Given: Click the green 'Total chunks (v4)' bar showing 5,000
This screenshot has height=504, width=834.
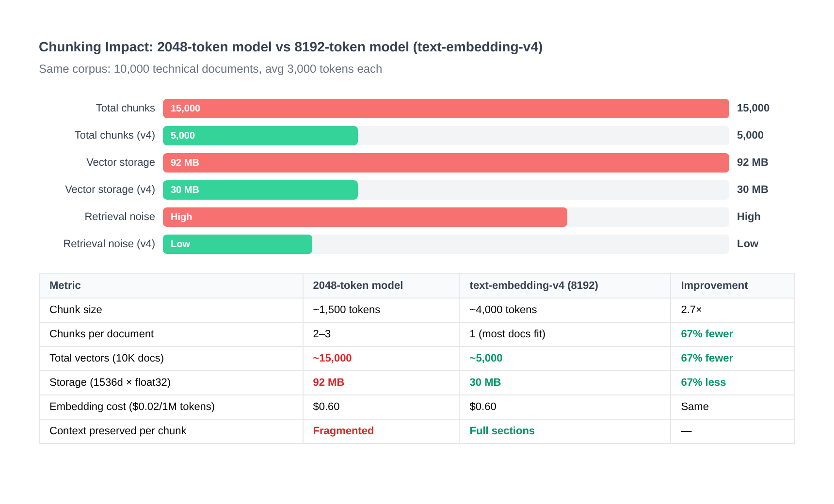Looking at the screenshot, I should 260,136.
